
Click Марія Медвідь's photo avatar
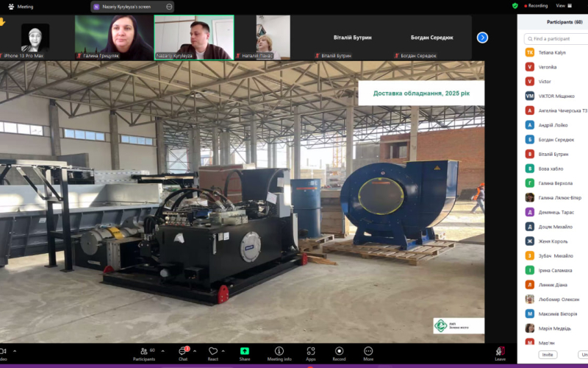pyautogui.click(x=529, y=328)
